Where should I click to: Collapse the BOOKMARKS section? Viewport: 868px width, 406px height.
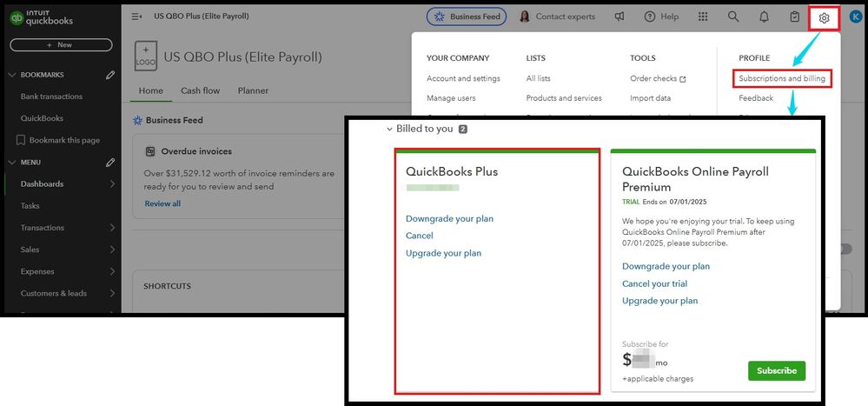point(12,75)
